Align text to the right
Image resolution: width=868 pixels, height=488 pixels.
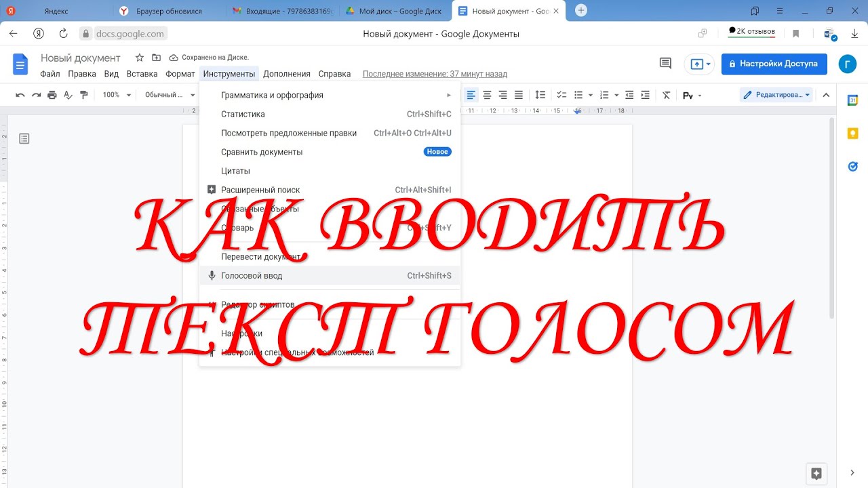point(502,95)
